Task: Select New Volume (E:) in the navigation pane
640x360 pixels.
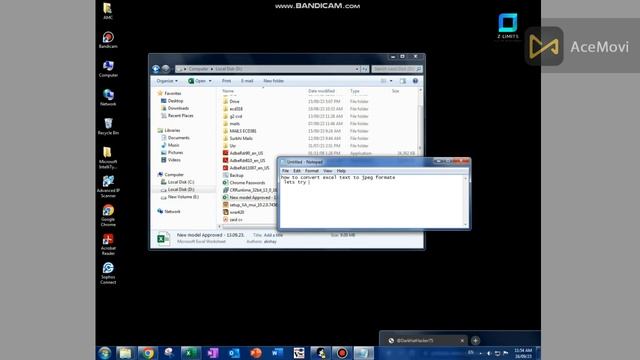Action: coord(183,197)
